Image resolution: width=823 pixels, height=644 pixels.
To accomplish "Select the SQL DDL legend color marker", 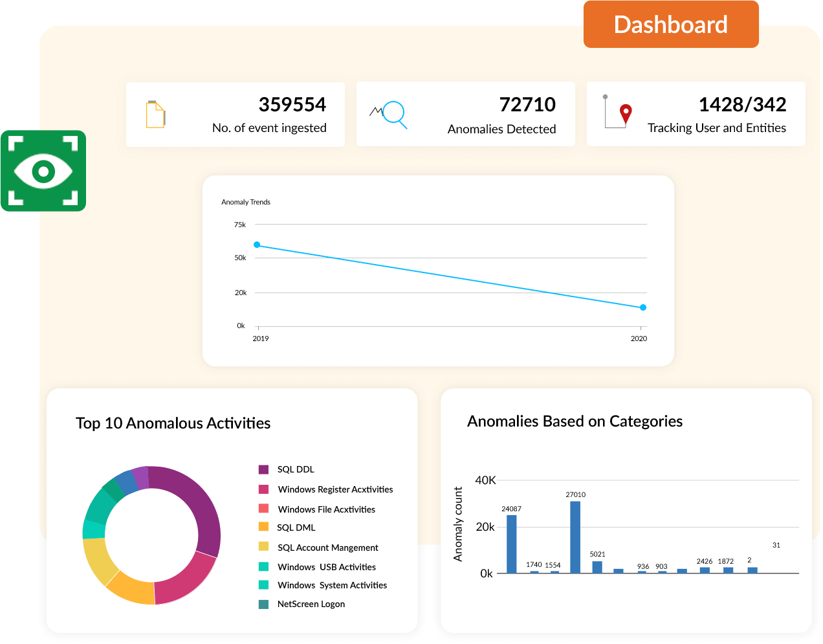I will click(x=263, y=469).
